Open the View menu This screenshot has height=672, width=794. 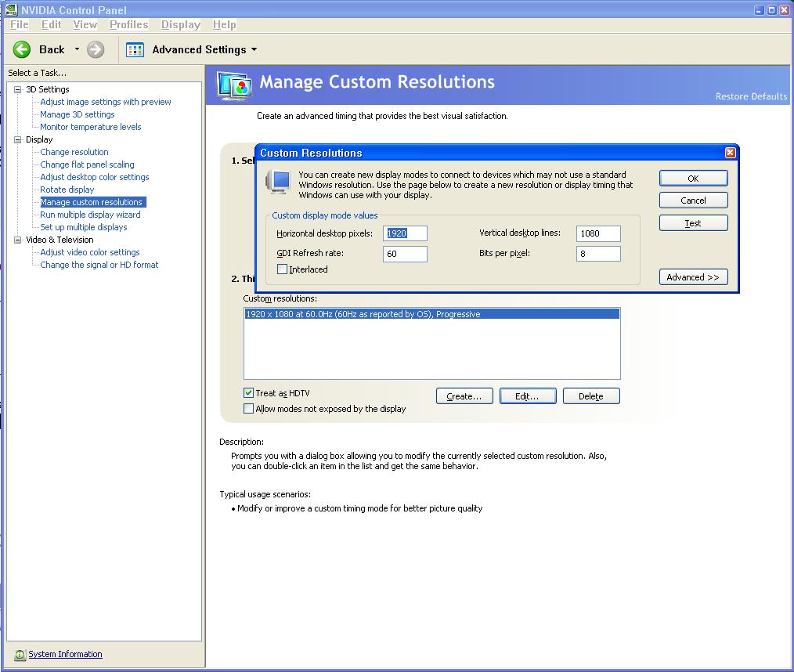(85, 24)
